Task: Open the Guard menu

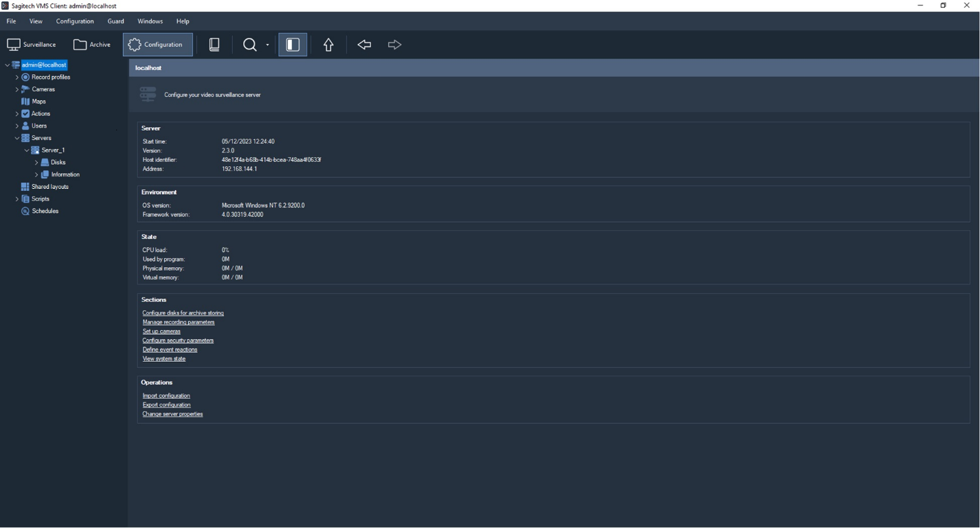Action: [x=115, y=21]
